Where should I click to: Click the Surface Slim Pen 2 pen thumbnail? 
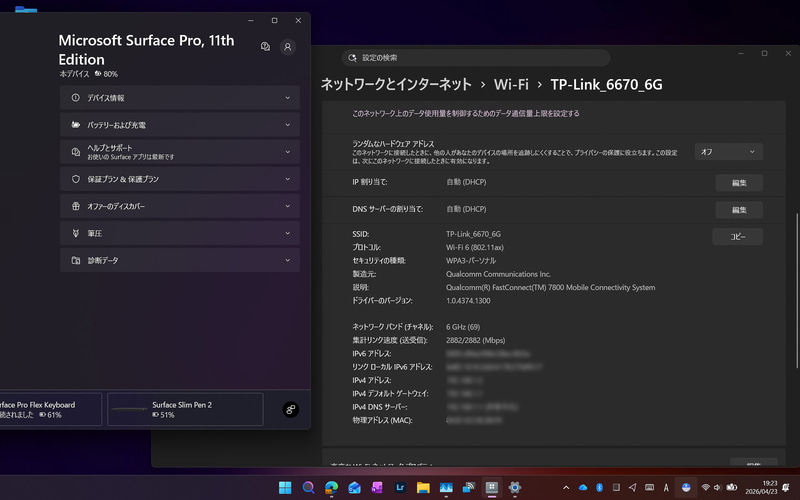click(129, 409)
